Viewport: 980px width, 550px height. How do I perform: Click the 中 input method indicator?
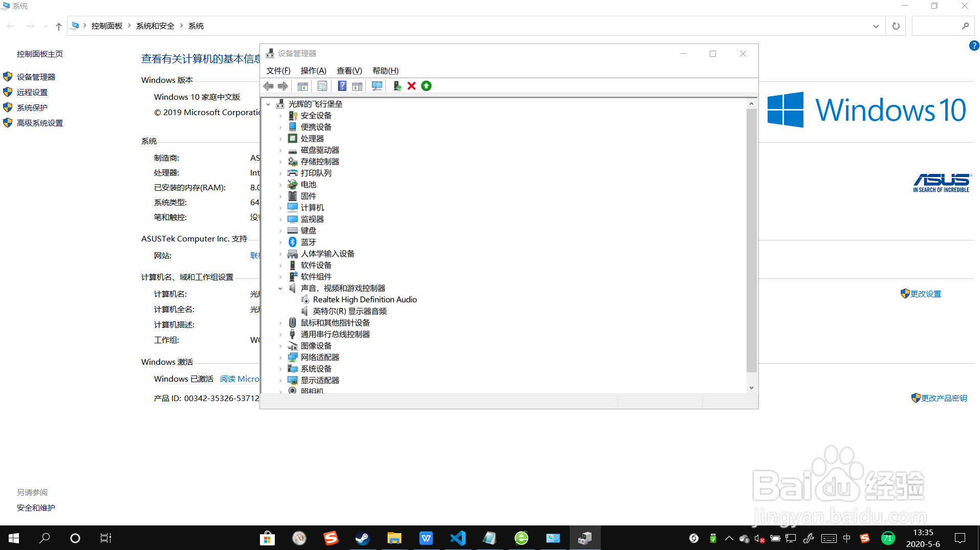[x=846, y=538]
